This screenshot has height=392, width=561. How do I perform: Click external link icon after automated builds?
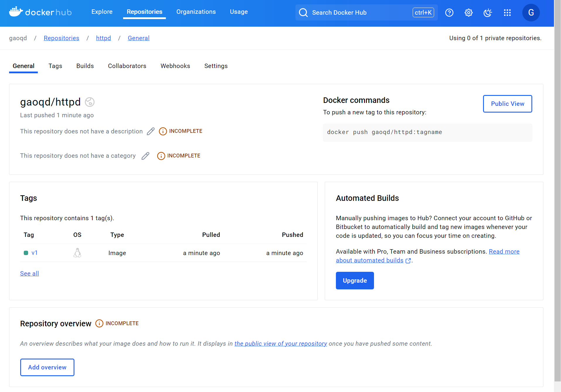click(408, 261)
